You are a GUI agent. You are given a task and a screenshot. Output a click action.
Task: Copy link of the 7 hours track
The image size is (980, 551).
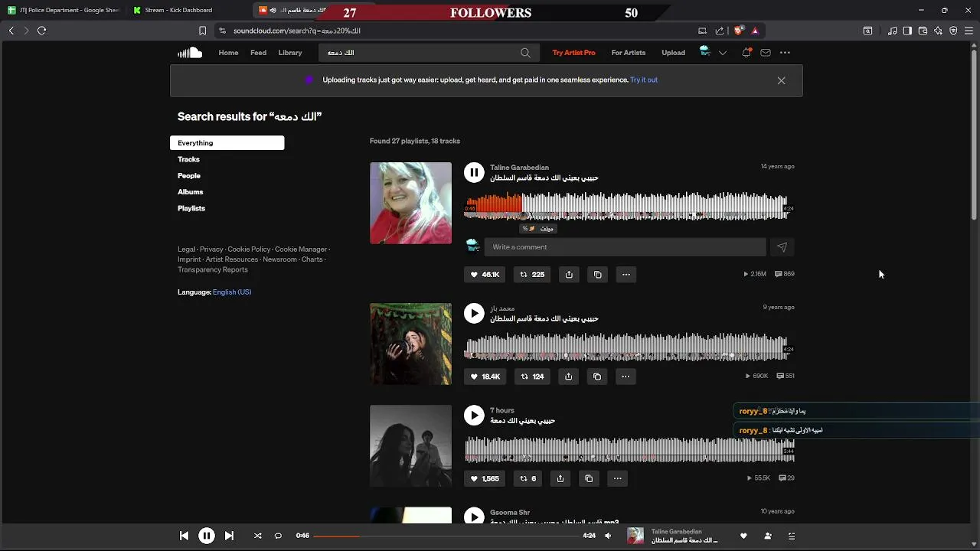click(589, 478)
